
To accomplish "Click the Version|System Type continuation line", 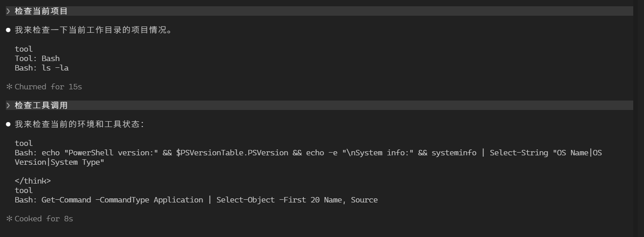I will (x=60, y=162).
